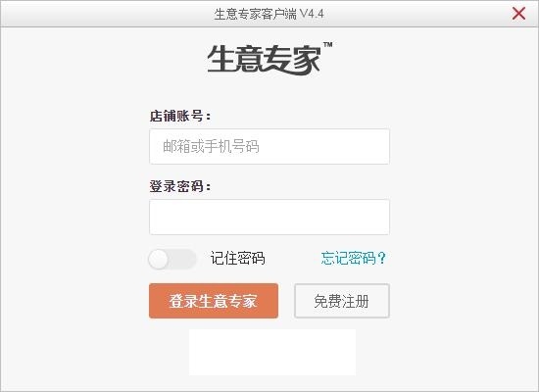This screenshot has width=539, height=392.
Task: Click the white knob of the remember-password switch
Action: coord(158,259)
